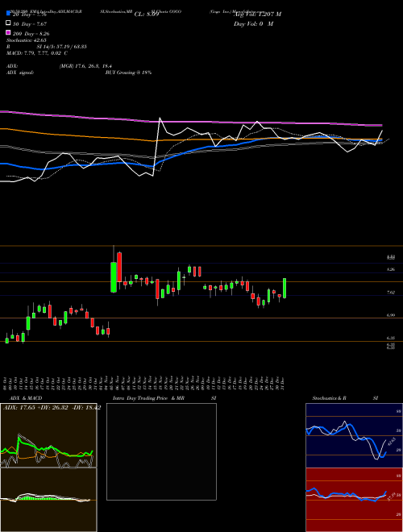The width and height of the screenshot is (403, 532).
Task: Click the red RSI panel chart
Action: [354, 500]
